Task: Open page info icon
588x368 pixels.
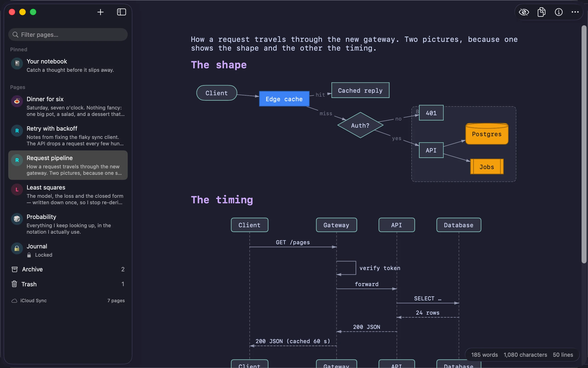Action: (x=559, y=12)
